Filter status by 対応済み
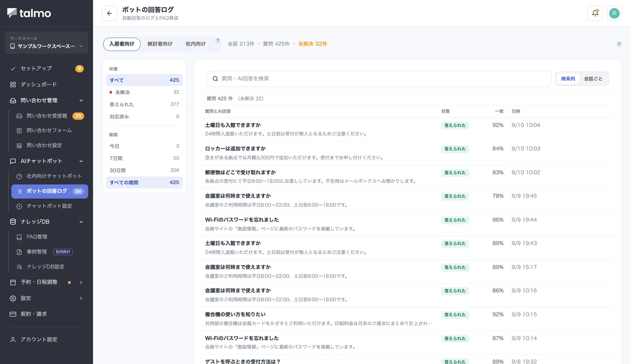 tap(144, 117)
